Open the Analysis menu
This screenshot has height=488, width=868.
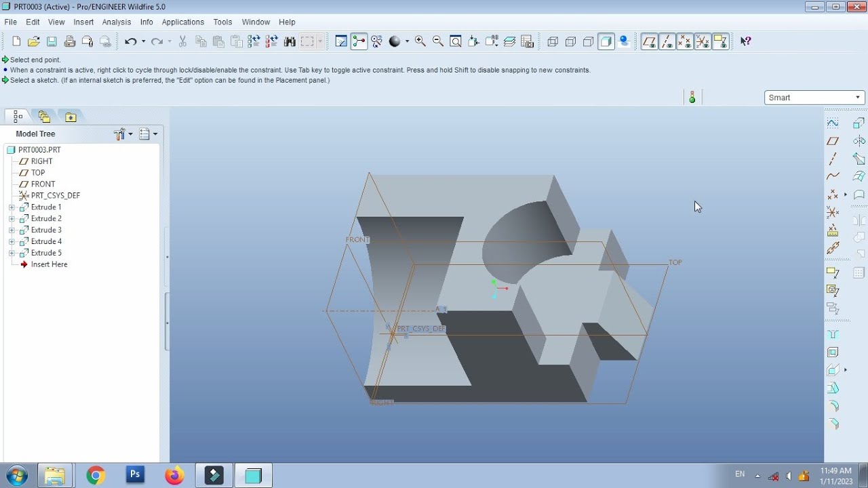(117, 22)
